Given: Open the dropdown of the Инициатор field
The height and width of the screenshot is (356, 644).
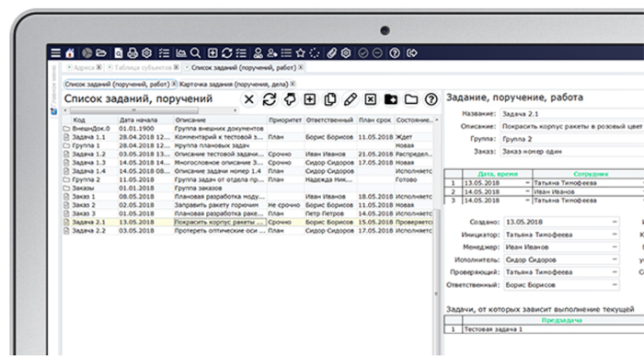Looking at the screenshot, I should coord(615,235).
